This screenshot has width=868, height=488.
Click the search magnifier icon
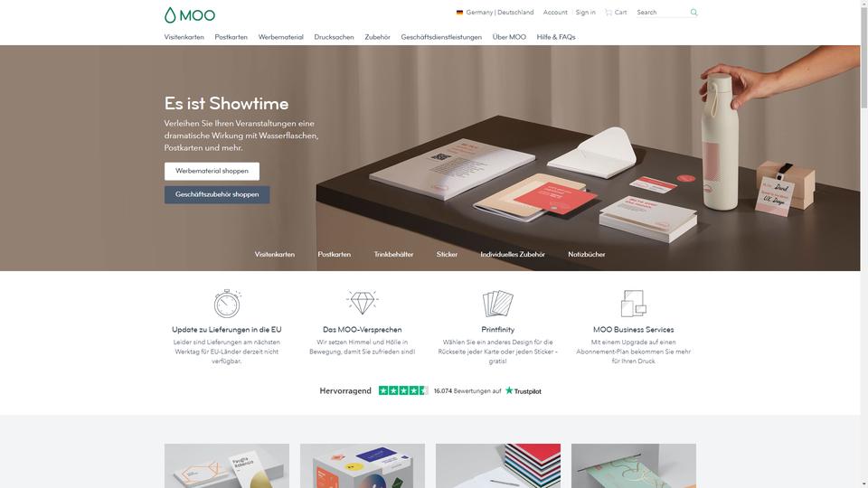[693, 12]
